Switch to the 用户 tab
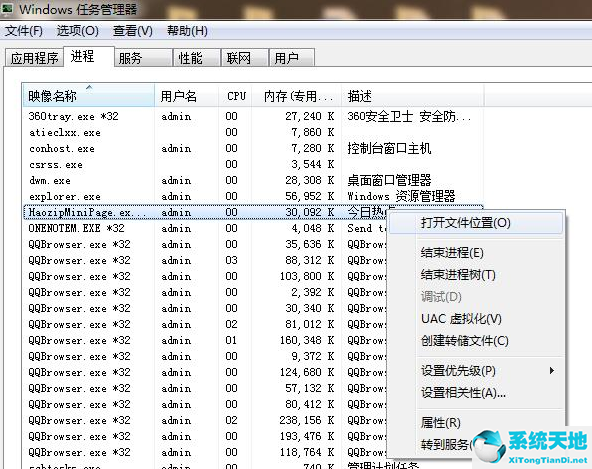The height and width of the screenshot is (469, 592). pyautogui.click(x=291, y=58)
